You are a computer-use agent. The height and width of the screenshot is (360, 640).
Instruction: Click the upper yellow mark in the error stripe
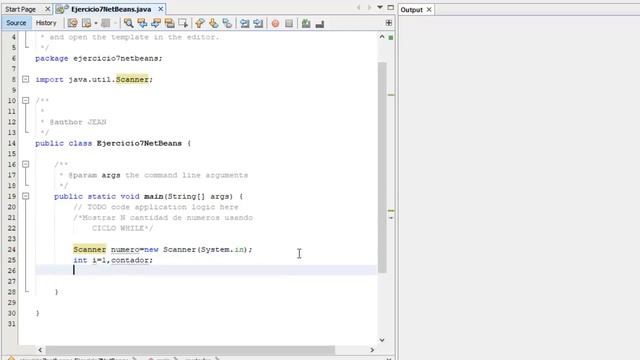tap(391, 95)
